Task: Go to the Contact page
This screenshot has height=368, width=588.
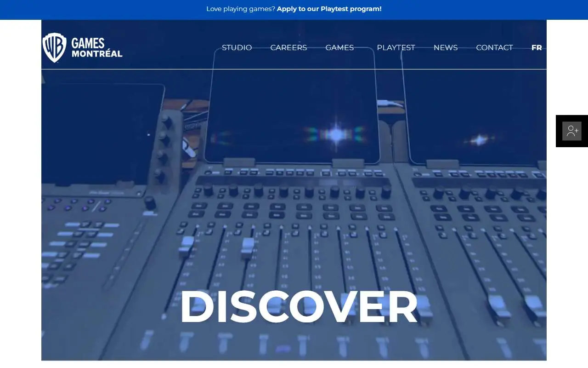Action: pyautogui.click(x=494, y=47)
